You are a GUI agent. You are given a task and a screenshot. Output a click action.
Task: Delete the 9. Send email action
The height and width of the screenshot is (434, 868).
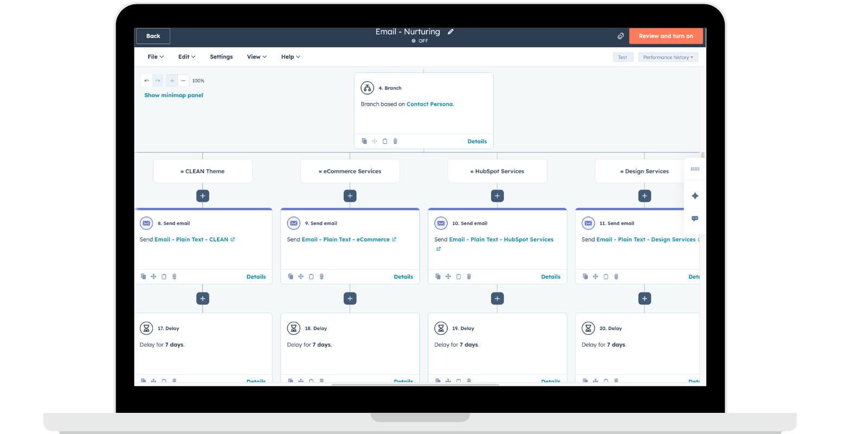[322, 276]
